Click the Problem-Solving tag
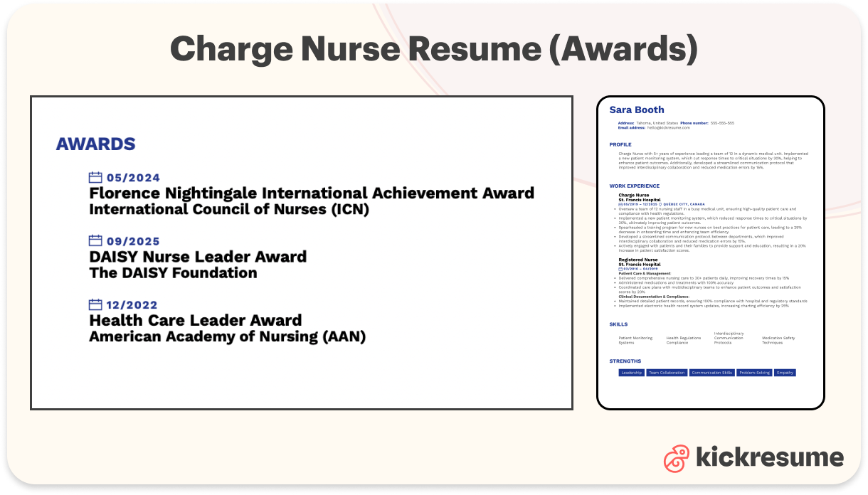868x495 pixels. pos(753,372)
